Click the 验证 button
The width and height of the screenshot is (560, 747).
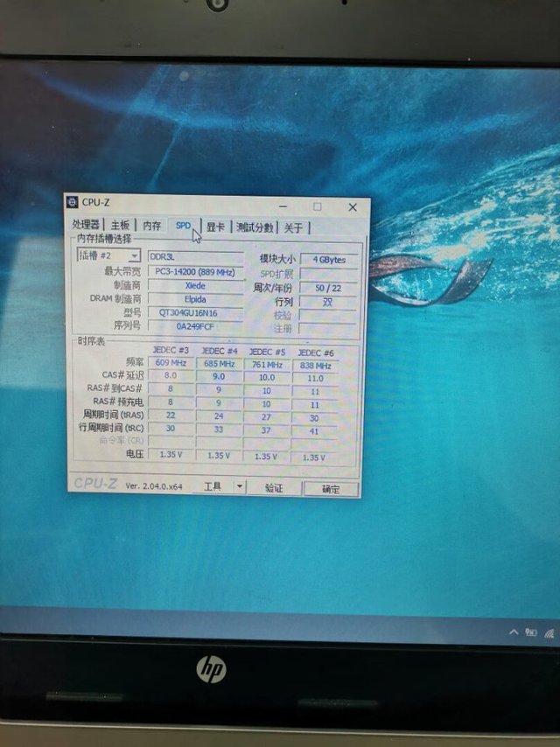(274, 488)
